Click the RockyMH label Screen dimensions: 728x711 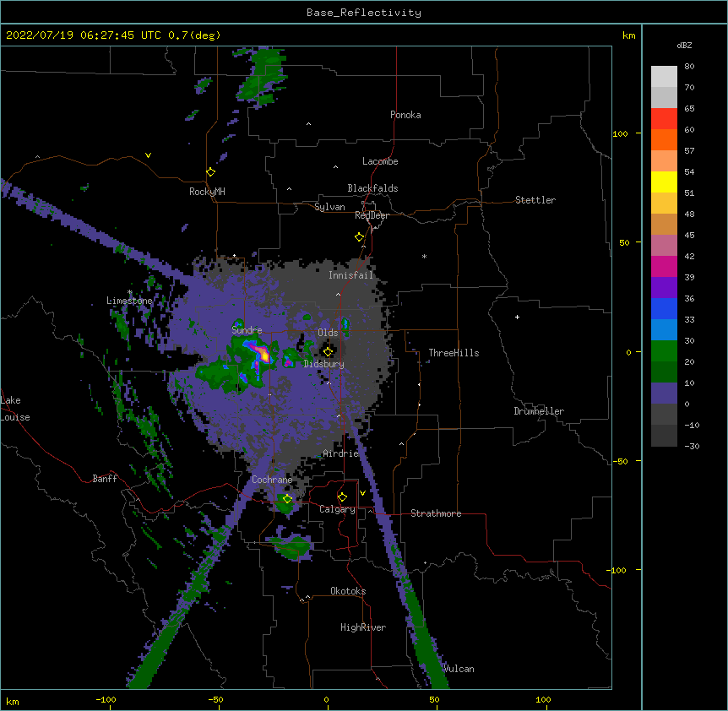click(x=207, y=192)
